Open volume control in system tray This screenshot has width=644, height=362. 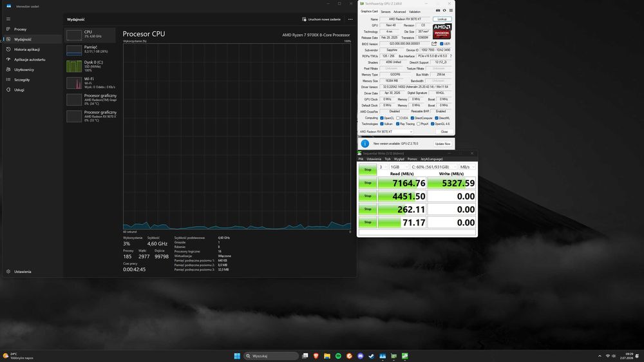(x=614, y=356)
